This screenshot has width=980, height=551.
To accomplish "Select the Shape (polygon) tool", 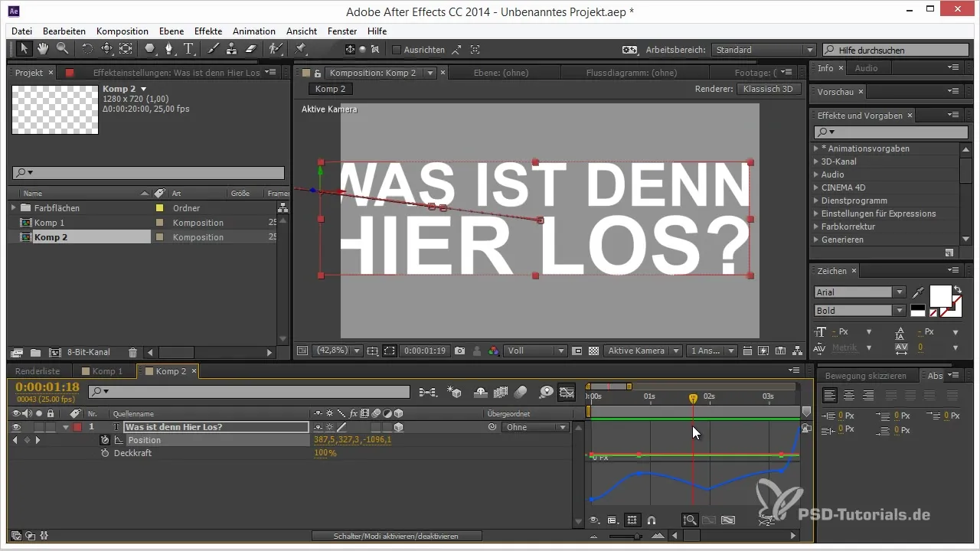I will tap(150, 49).
